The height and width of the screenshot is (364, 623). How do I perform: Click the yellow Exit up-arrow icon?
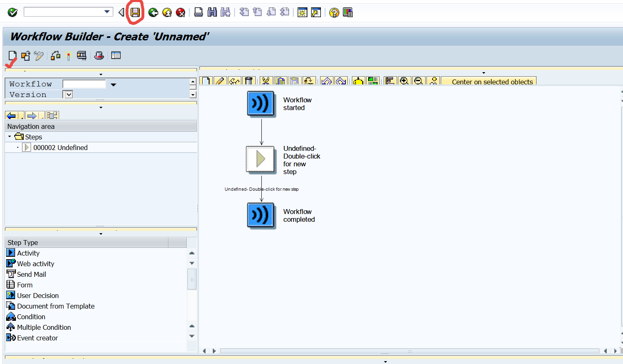(167, 13)
